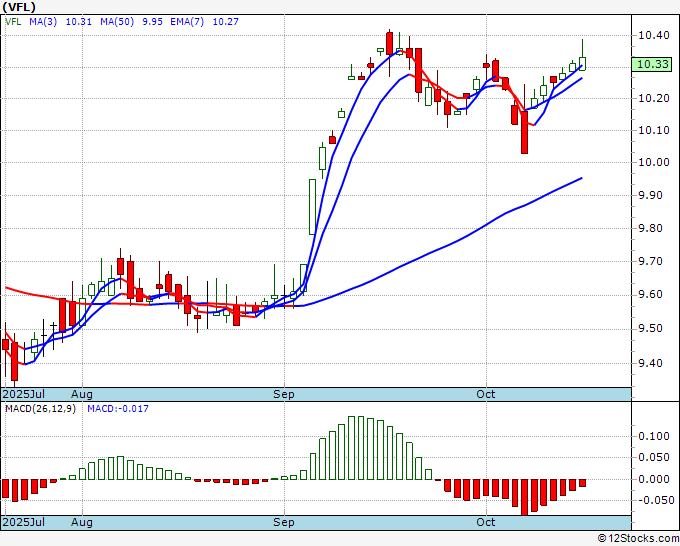Viewport: 680px width, 546px height.
Task: Click the MACD:-0.017 value readout
Action: 118,409
